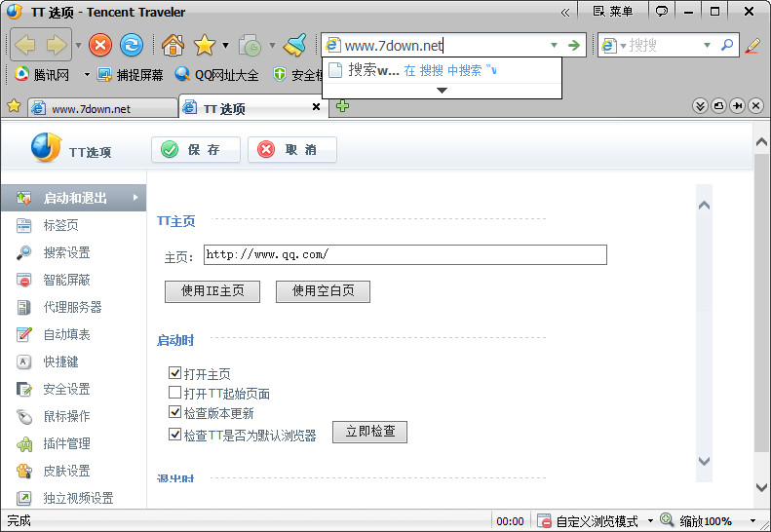Image resolution: width=771 pixels, height=532 pixels.
Task: Open the history icon dropdown arrow
Action: pos(272,45)
